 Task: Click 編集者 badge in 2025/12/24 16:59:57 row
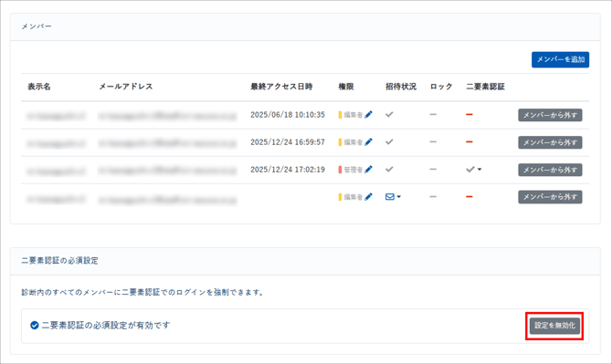point(351,142)
